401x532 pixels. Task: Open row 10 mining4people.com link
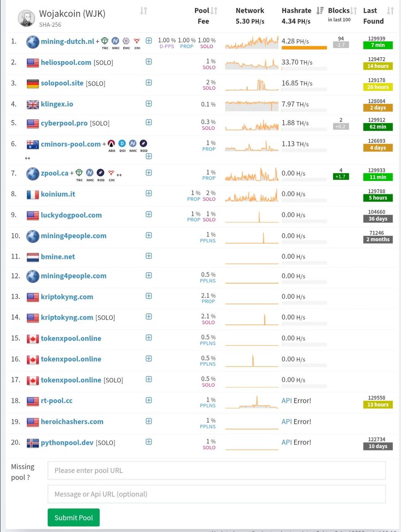point(74,236)
